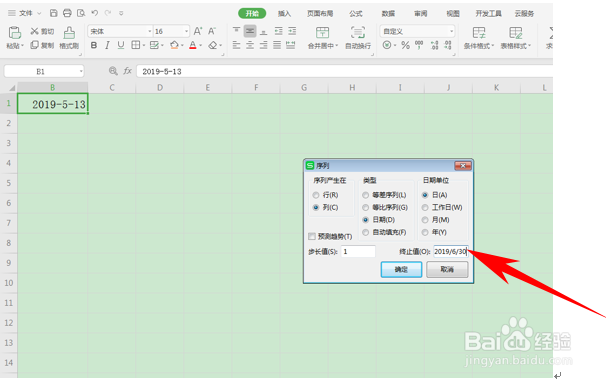Decrease font size with smaller A icon

click(212, 31)
